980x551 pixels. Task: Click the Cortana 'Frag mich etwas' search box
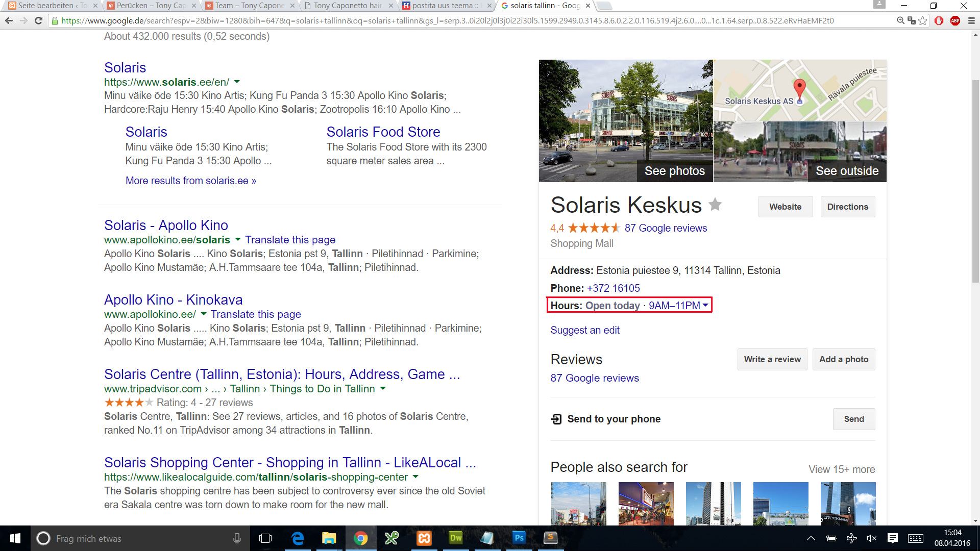coord(140,538)
